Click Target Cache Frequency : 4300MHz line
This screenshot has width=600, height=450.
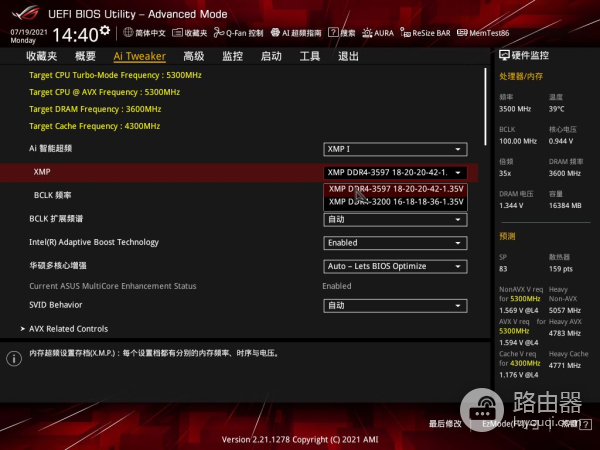(x=95, y=126)
